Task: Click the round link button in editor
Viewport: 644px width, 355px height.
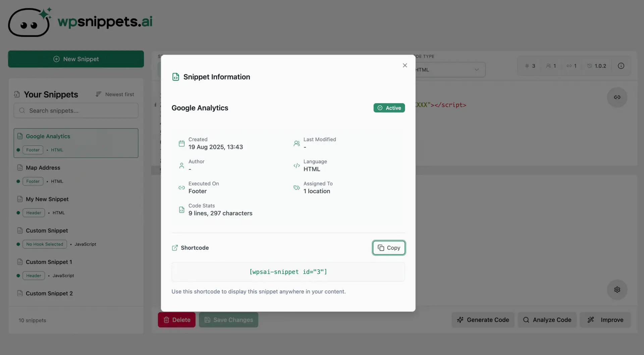Action: click(x=617, y=97)
